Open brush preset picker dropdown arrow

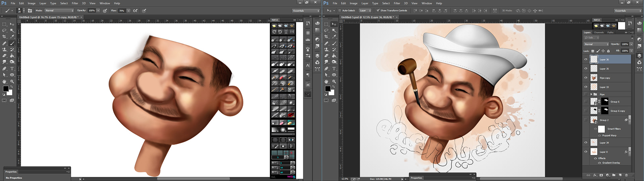(23, 11)
